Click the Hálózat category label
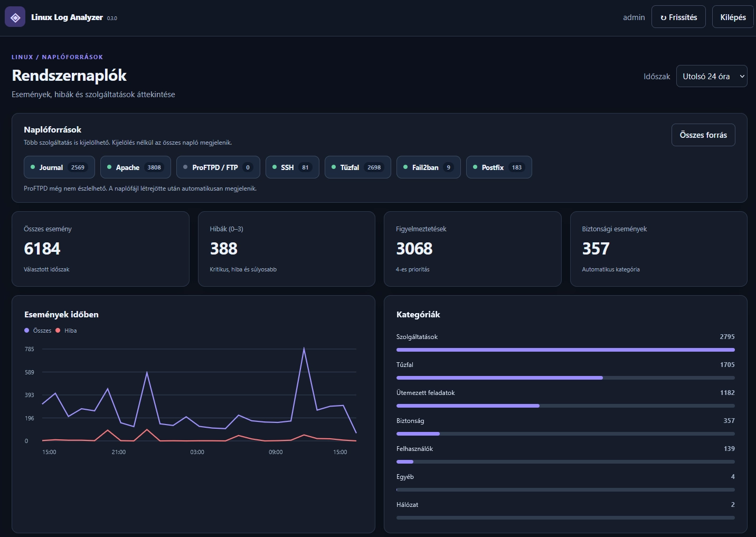Screen dimensions: 756x537 [x=407, y=505]
